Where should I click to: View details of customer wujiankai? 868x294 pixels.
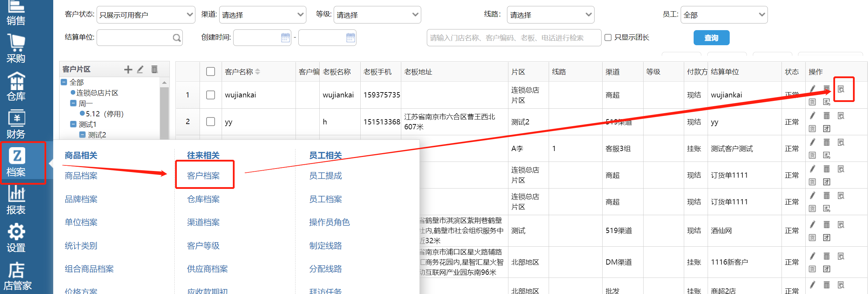point(841,89)
